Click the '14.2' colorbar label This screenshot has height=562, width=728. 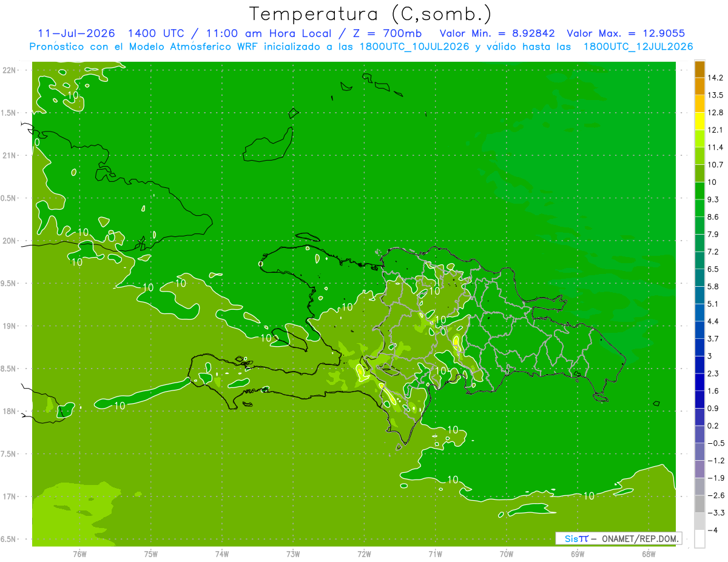tap(715, 78)
